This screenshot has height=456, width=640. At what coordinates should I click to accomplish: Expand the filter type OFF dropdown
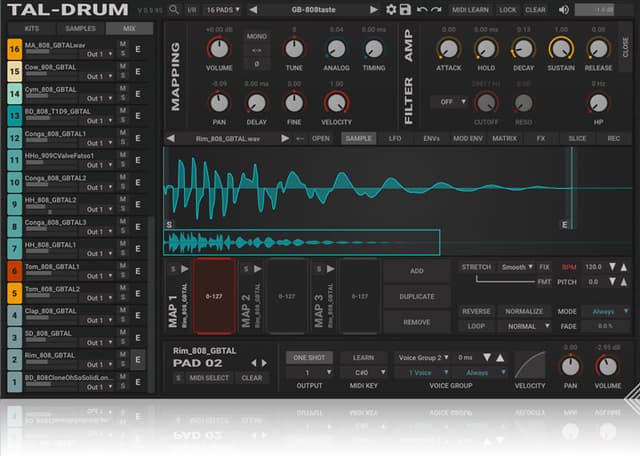coord(449,102)
